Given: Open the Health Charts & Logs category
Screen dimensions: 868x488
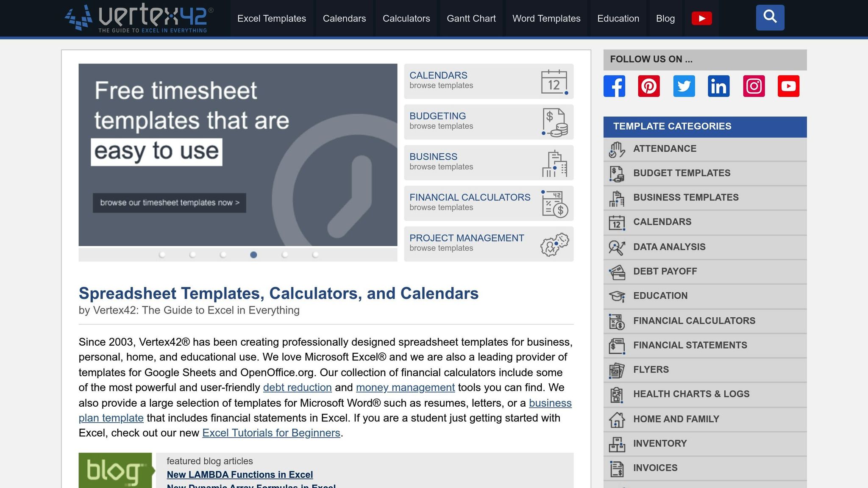Looking at the screenshot, I should click(x=705, y=394).
